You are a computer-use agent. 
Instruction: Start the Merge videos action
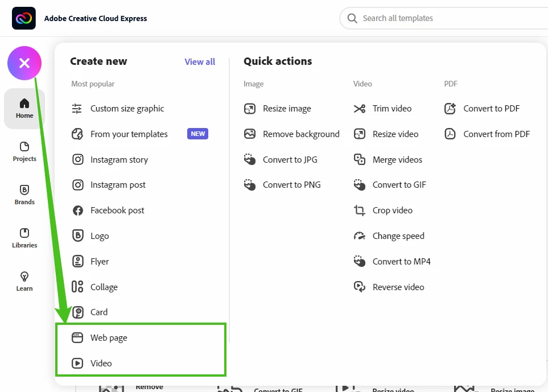click(397, 160)
